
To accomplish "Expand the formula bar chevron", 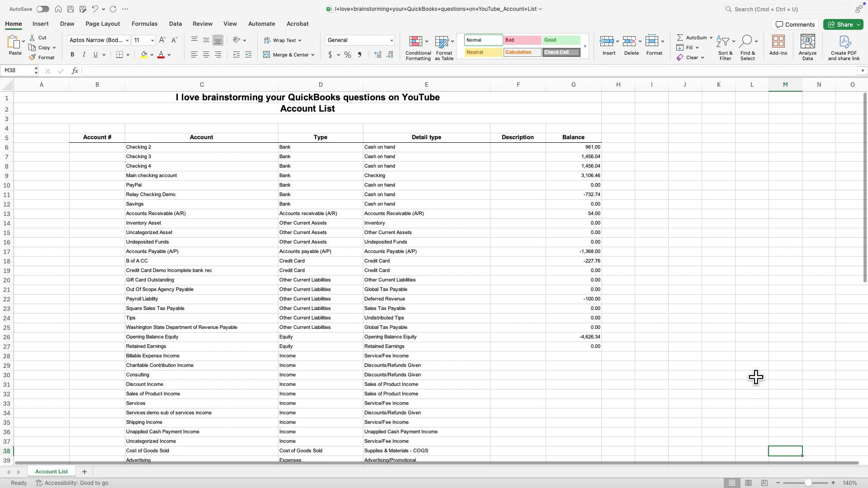I will point(863,71).
